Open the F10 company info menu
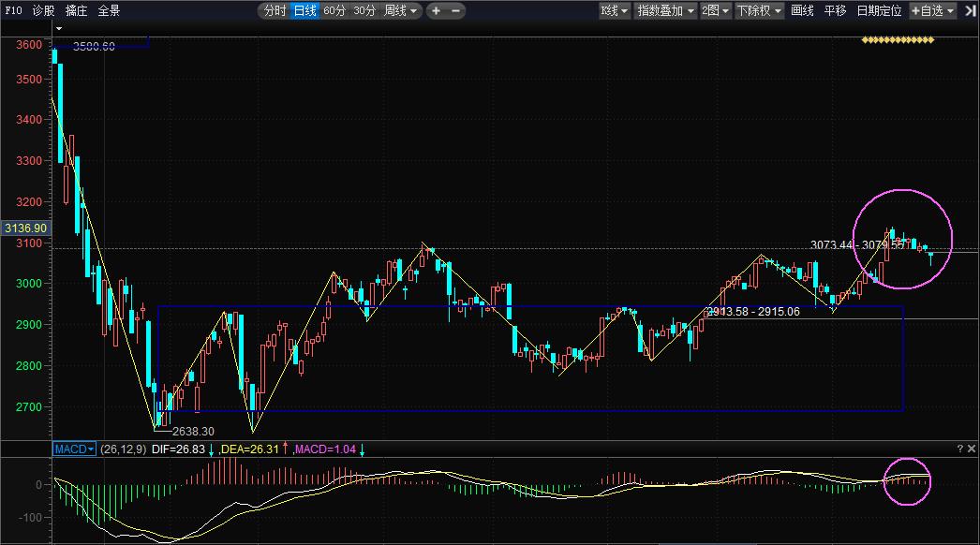 [x=13, y=11]
